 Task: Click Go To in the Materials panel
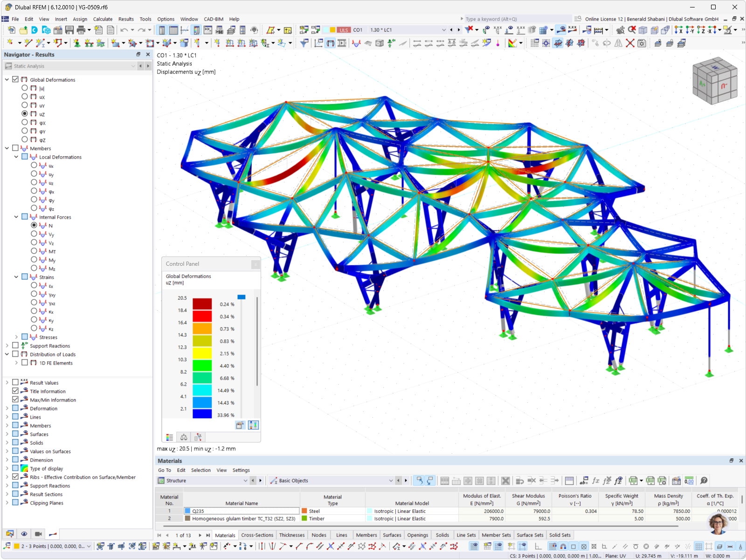coord(164,470)
